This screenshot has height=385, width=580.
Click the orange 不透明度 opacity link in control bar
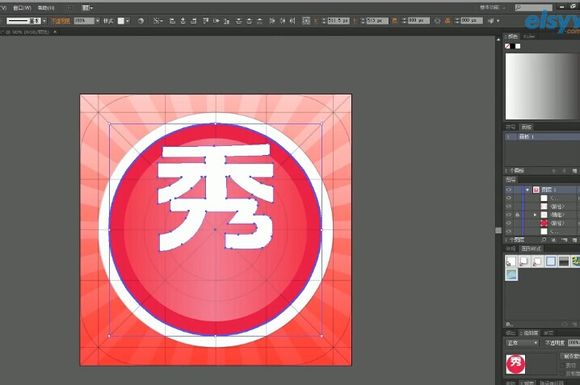pyautogui.click(x=61, y=21)
